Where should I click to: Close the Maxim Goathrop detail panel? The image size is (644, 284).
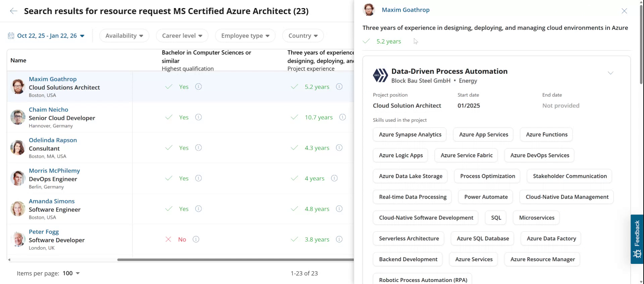(624, 11)
